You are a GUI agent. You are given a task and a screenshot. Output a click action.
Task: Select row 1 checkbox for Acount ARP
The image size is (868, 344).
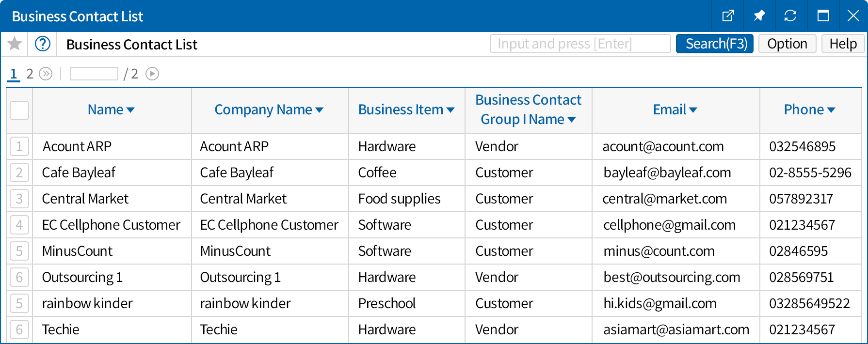[19, 146]
